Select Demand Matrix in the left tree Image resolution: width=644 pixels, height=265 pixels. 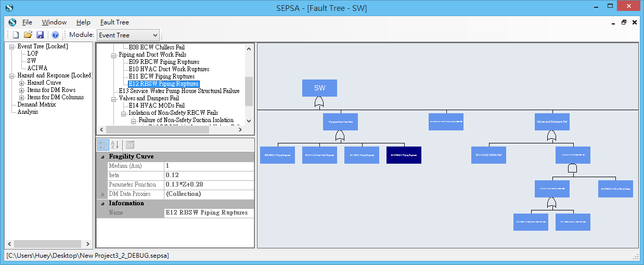click(36, 104)
